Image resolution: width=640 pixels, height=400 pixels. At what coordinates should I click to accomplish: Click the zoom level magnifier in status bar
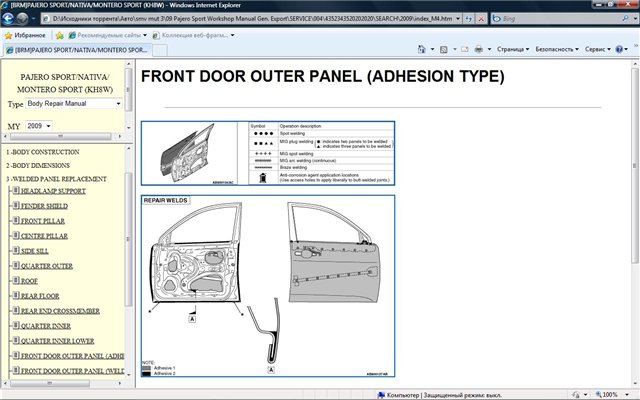598,395
